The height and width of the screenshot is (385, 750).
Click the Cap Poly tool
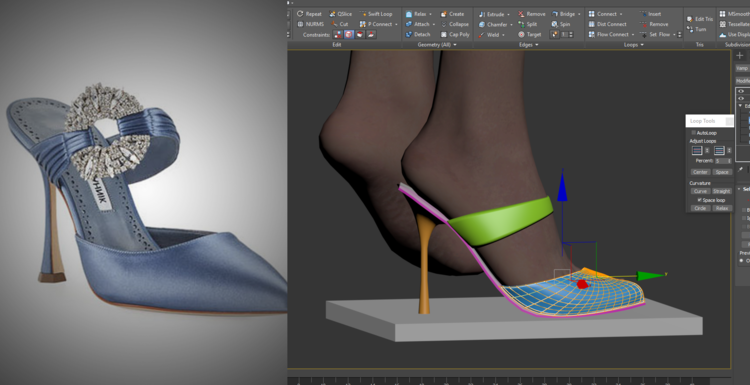tap(454, 34)
